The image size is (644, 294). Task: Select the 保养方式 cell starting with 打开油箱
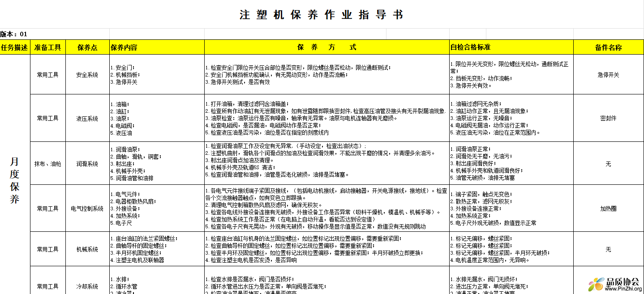(x=327, y=118)
